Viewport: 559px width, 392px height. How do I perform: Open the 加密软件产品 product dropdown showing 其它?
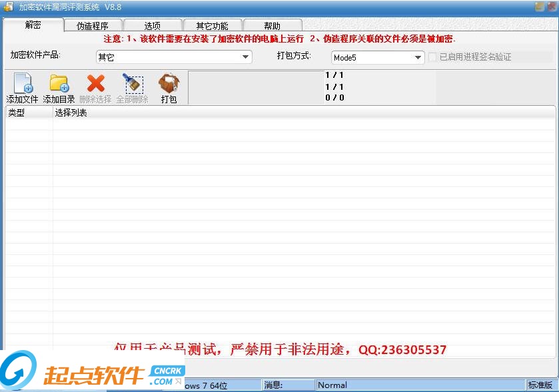click(x=245, y=57)
